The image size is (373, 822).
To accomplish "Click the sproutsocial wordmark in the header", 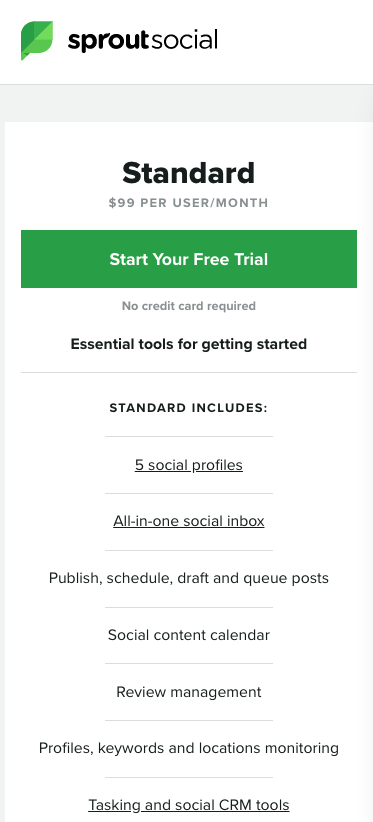I will tap(142, 41).
